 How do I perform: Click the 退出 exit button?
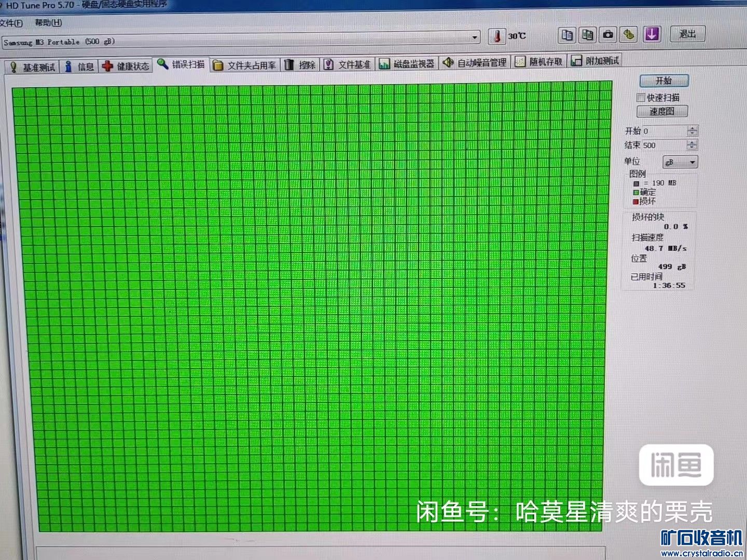pos(687,34)
